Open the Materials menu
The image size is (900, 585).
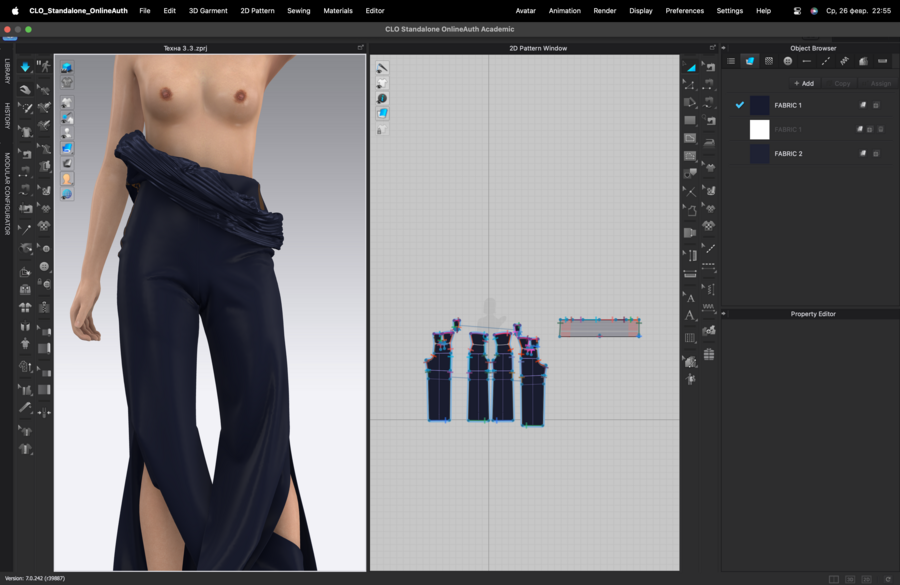tap(338, 10)
